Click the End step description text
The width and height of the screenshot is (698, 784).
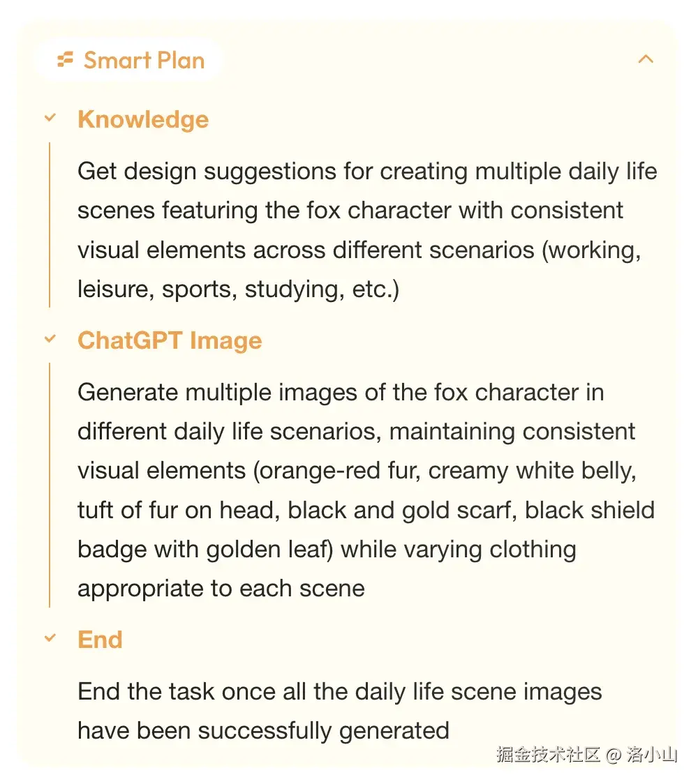[x=339, y=711]
